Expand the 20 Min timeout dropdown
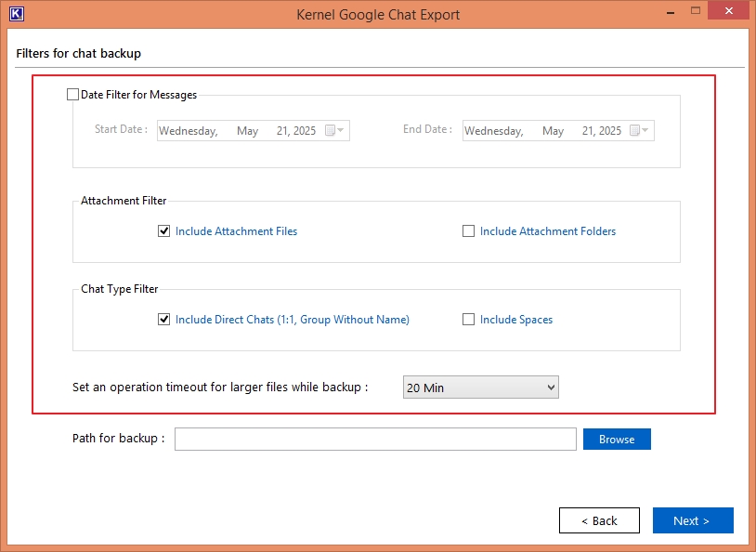Viewport: 756px width, 552px height. (481, 388)
